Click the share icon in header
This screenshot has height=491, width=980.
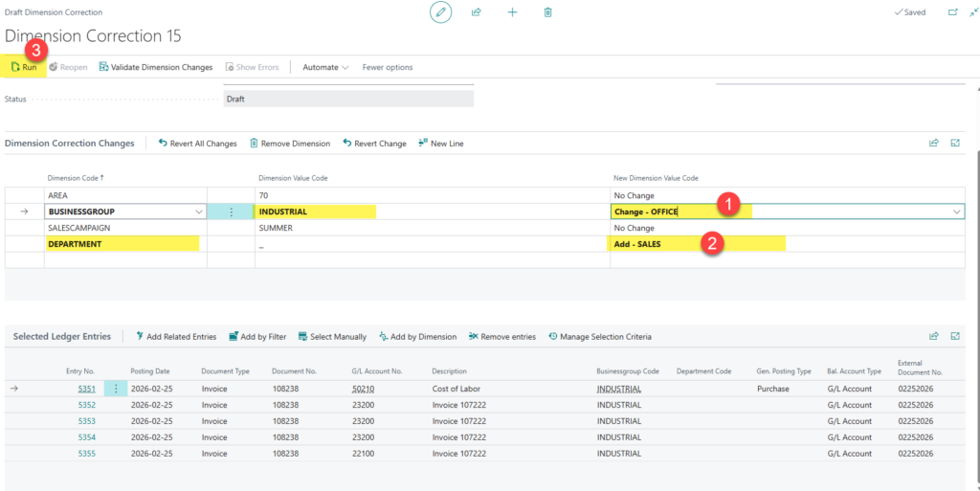coord(476,12)
